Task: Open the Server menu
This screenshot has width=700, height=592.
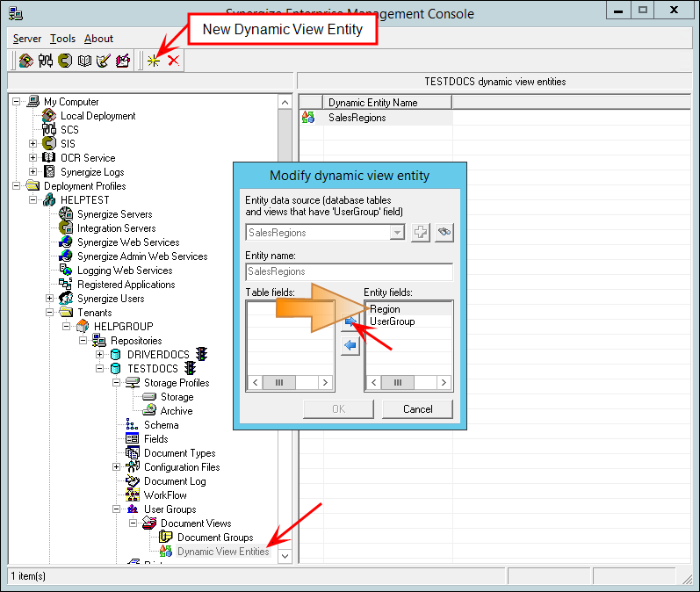Action: pos(27,39)
